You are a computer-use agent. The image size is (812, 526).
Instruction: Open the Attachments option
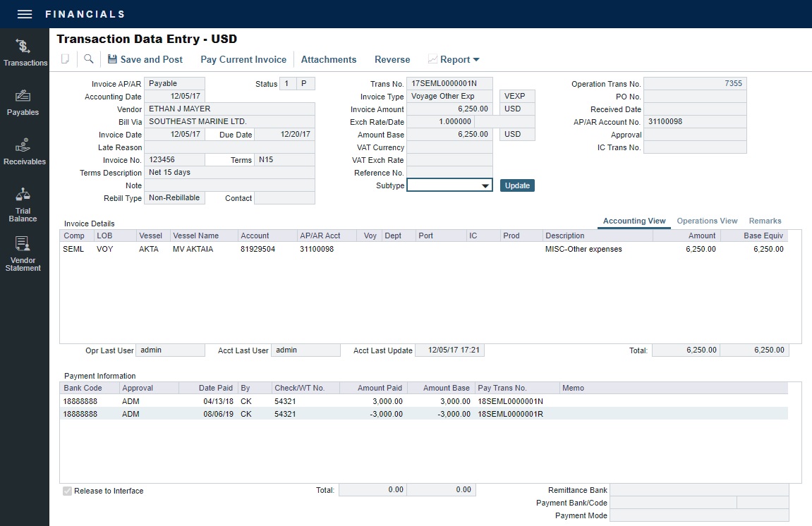[328, 59]
